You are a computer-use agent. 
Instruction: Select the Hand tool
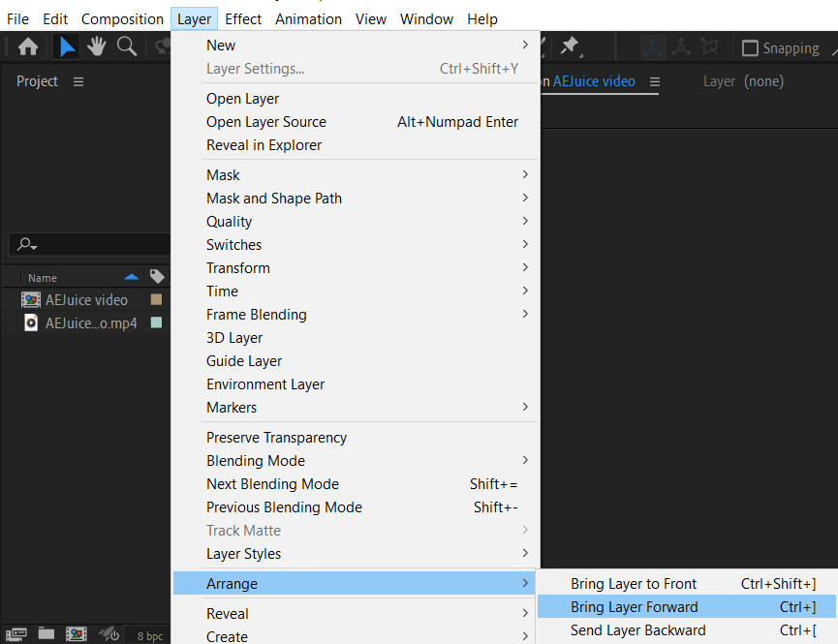(97, 47)
